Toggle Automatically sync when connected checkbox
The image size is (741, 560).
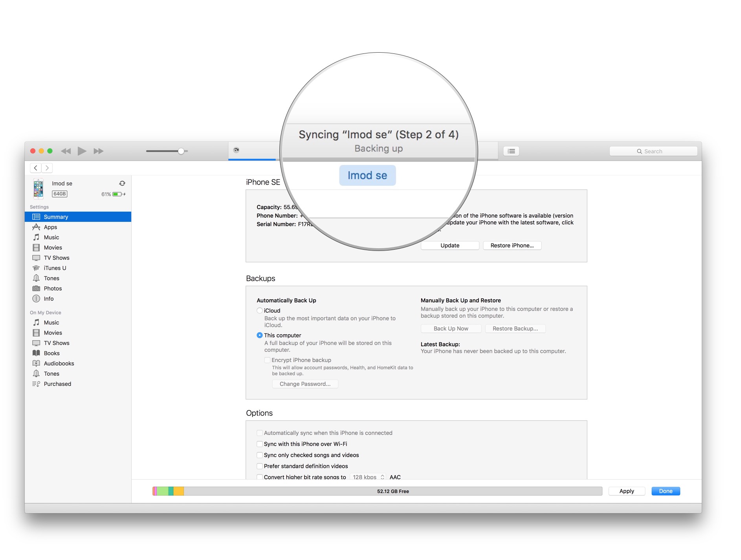(260, 433)
